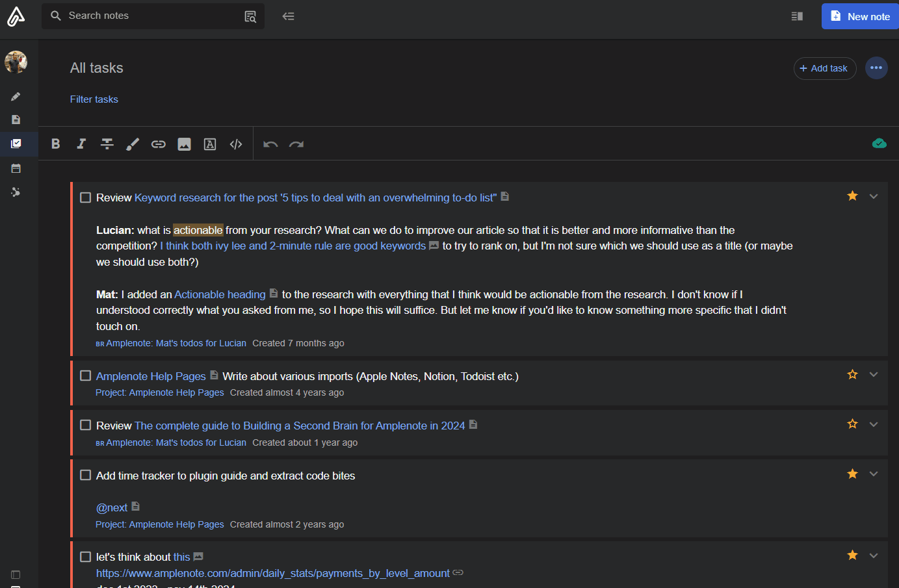
Task: Expand details of Keyword research task
Action: point(874,196)
